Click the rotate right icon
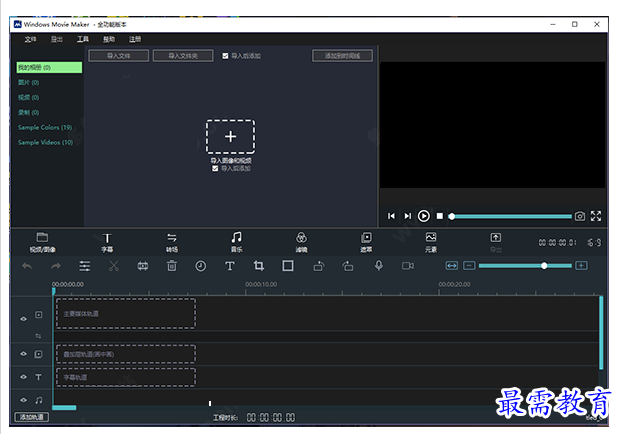Image resolution: width=620 pixels, height=434 pixels. (x=348, y=266)
